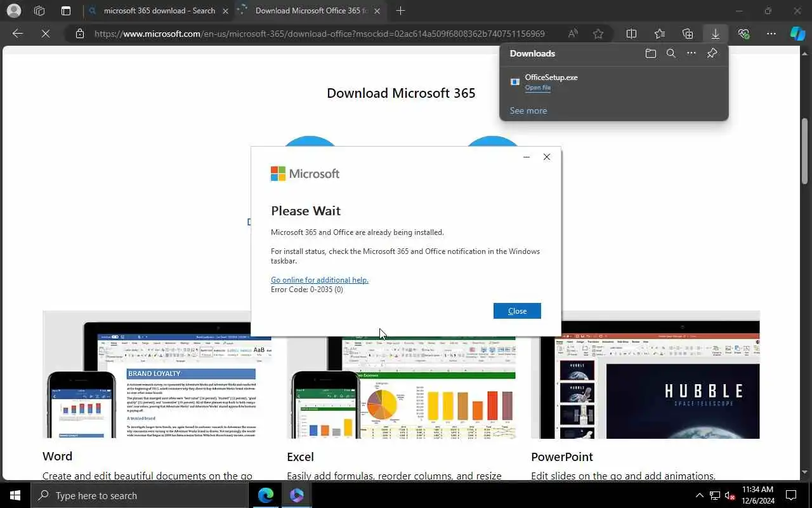This screenshot has width=812, height=508.
Task: Open a new tab with the plus button
Action: (x=400, y=11)
